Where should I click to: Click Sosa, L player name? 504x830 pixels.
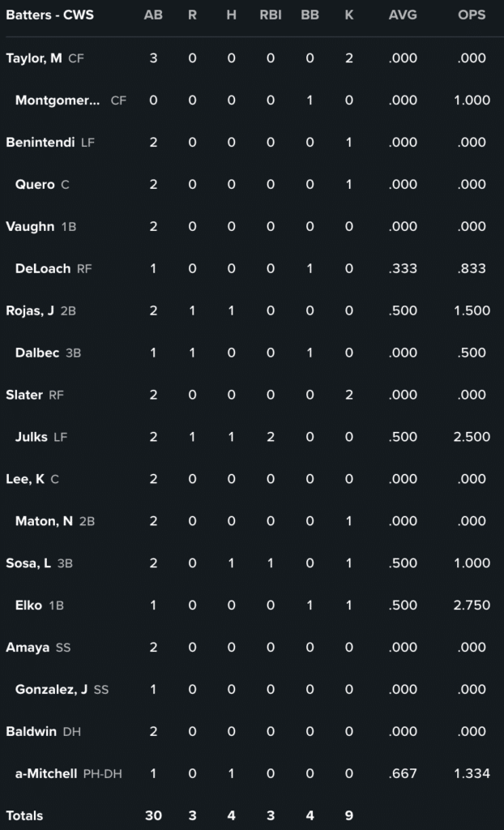(28, 563)
